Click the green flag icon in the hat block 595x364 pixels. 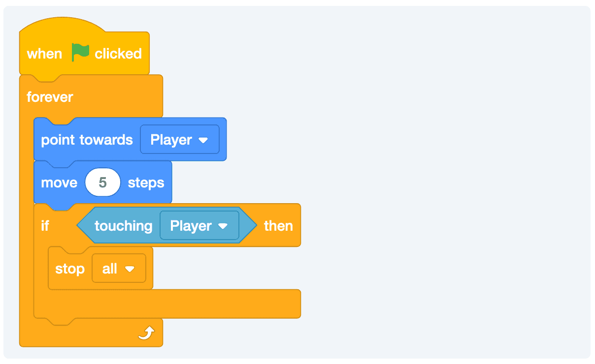point(80,52)
